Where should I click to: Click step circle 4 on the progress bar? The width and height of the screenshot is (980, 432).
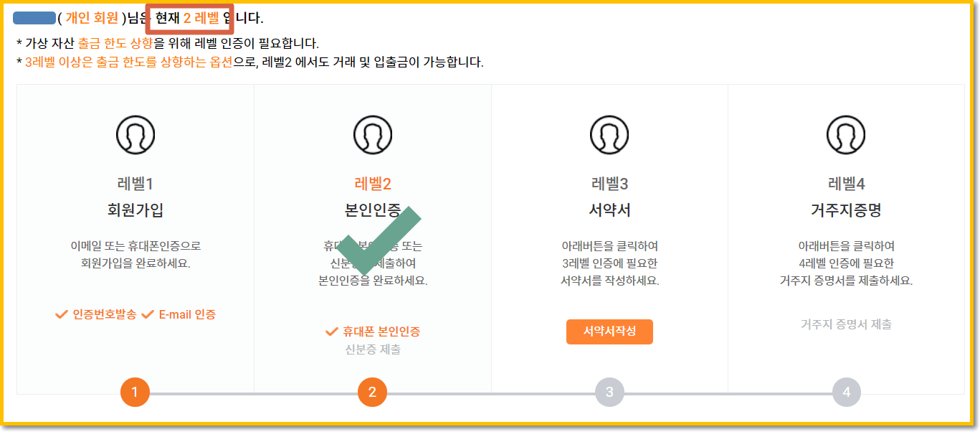pos(845,393)
